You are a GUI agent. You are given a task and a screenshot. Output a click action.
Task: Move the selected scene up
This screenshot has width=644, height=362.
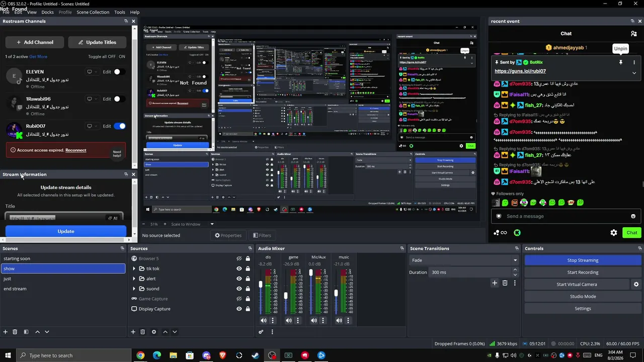tap(37, 332)
